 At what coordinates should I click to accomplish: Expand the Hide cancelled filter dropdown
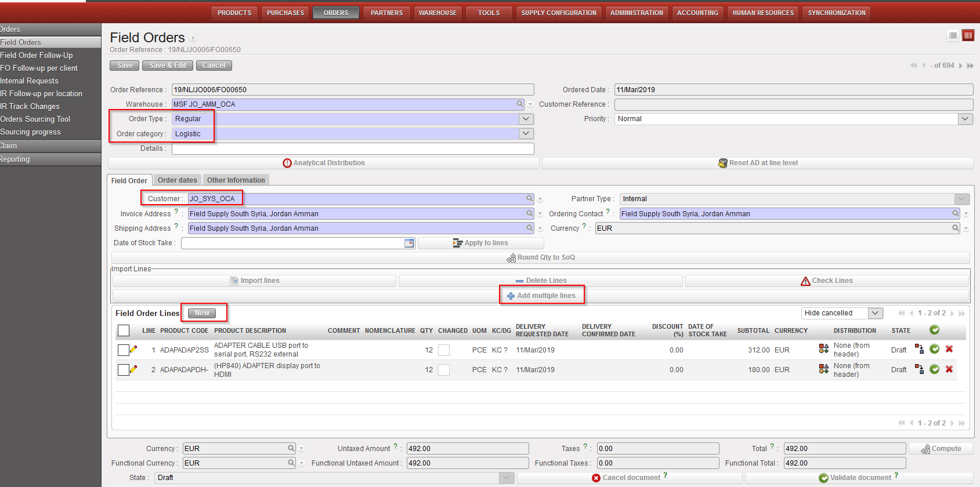coord(875,313)
